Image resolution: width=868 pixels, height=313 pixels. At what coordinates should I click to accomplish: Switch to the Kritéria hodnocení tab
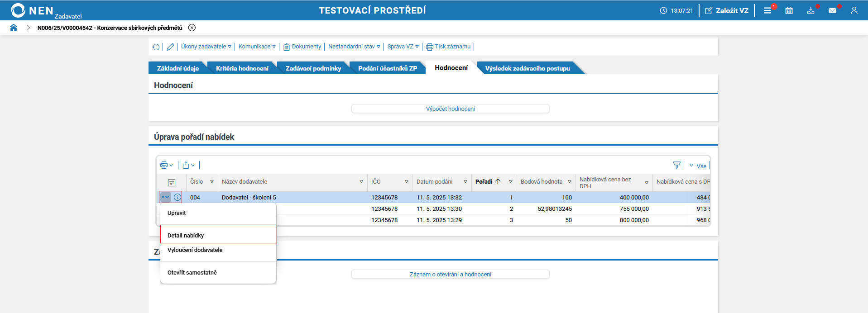(x=242, y=68)
